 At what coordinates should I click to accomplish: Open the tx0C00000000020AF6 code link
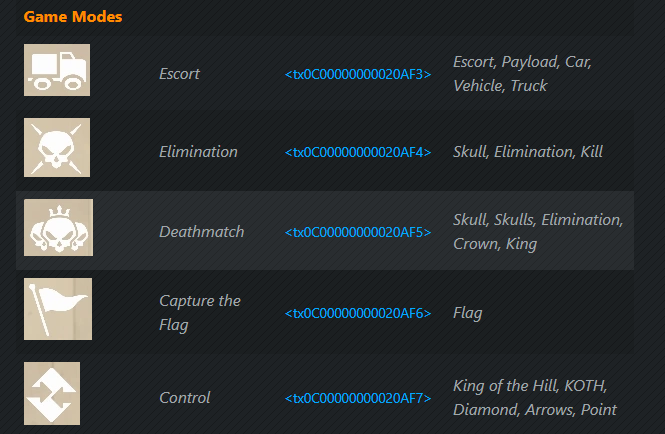click(x=358, y=313)
